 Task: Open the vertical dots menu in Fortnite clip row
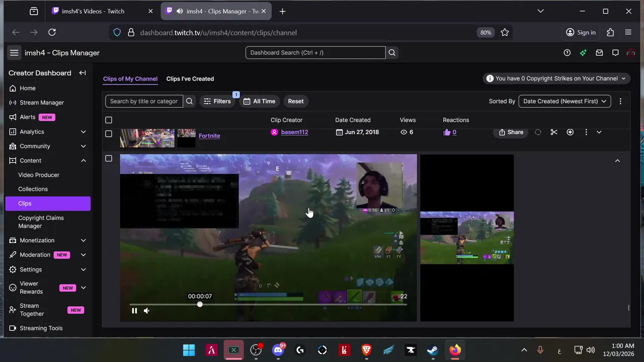tap(586, 132)
